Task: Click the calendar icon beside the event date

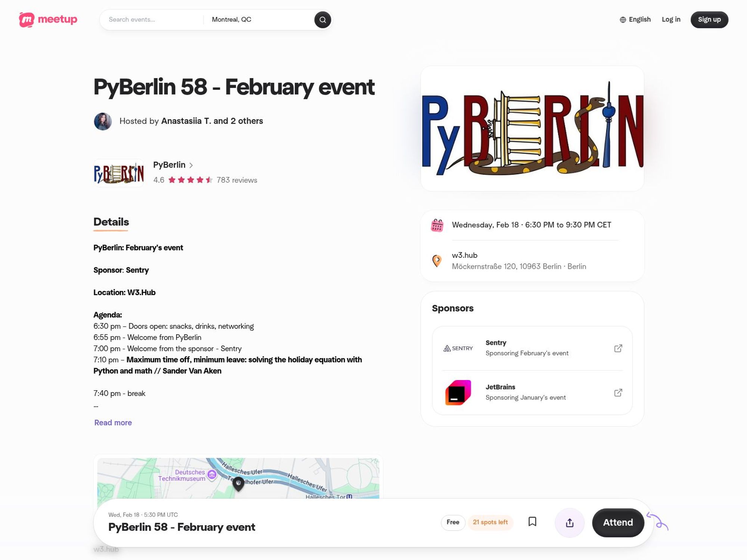Action: click(x=437, y=225)
